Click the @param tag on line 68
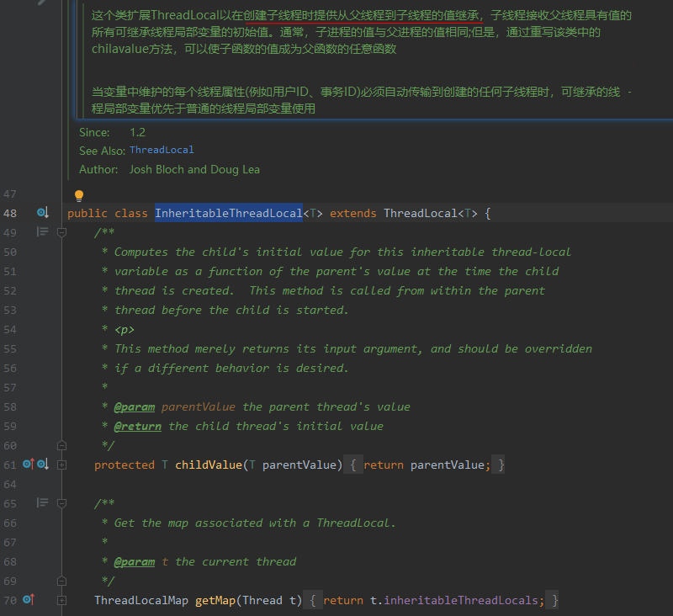673x616 pixels. (135, 561)
